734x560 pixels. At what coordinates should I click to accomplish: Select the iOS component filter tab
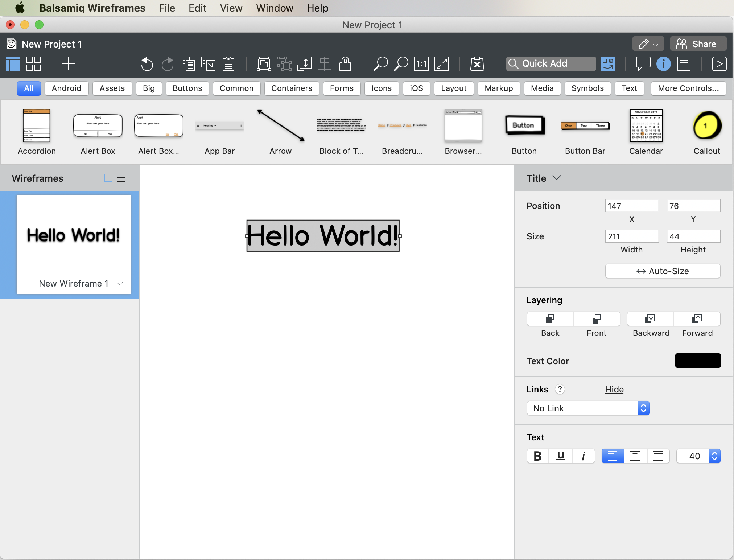point(416,88)
